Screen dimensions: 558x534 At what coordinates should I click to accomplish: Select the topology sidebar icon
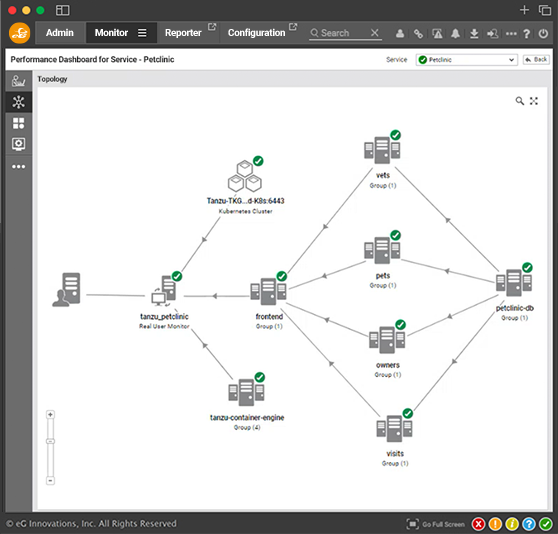click(x=19, y=102)
